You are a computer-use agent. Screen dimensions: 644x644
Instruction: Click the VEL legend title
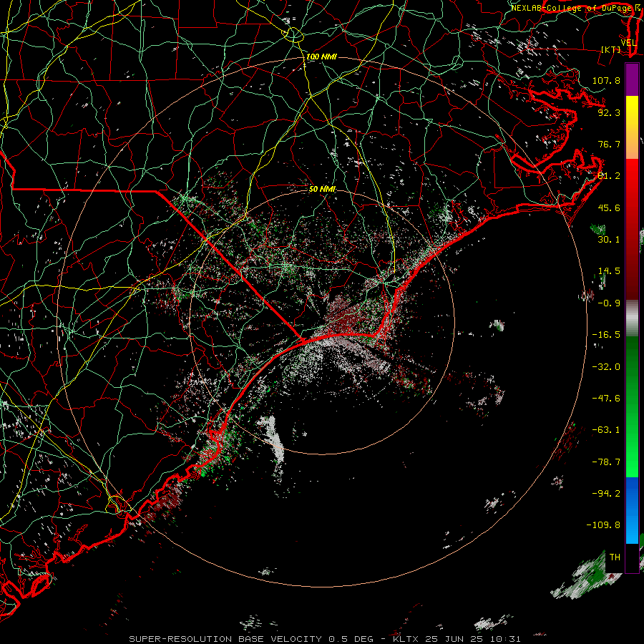pos(628,43)
